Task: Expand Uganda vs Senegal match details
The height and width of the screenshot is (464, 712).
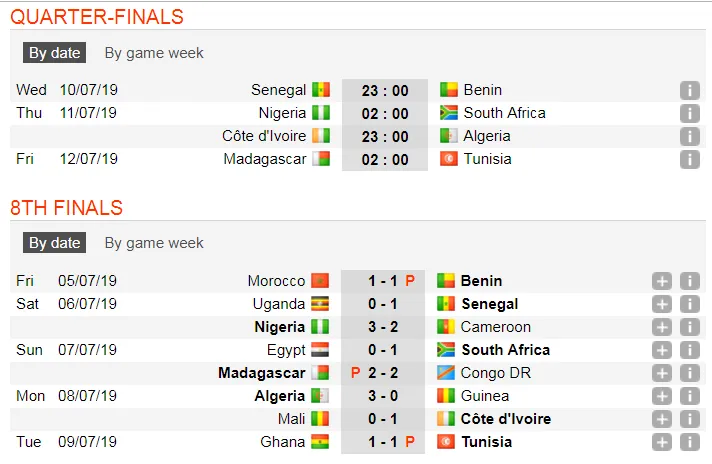Action: [662, 304]
